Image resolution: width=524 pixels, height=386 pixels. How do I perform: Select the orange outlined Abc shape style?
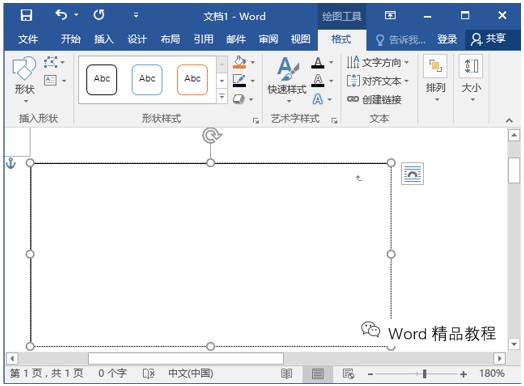coord(192,80)
